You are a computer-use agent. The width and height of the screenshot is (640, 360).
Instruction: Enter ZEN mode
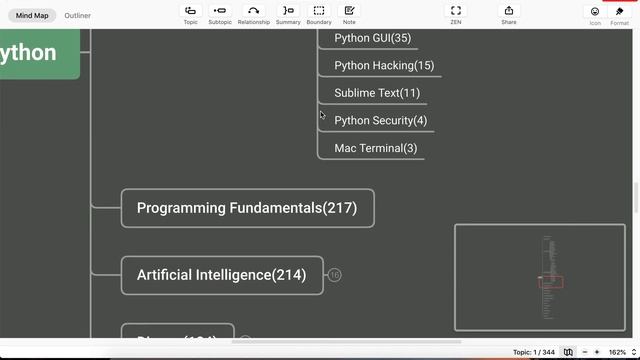[456, 15]
